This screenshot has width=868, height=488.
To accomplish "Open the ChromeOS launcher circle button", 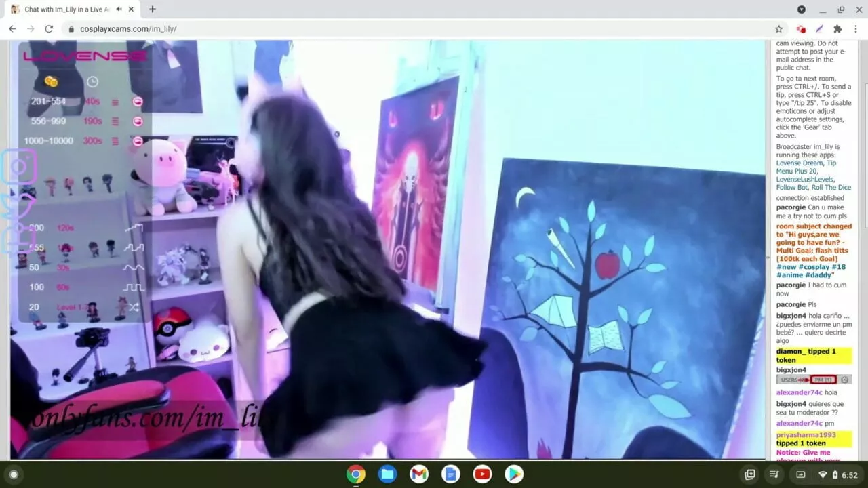I will click(x=14, y=474).
